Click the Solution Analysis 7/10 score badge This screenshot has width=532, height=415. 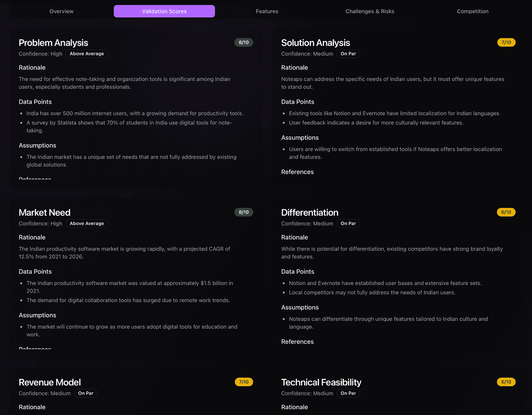point(506,42)
